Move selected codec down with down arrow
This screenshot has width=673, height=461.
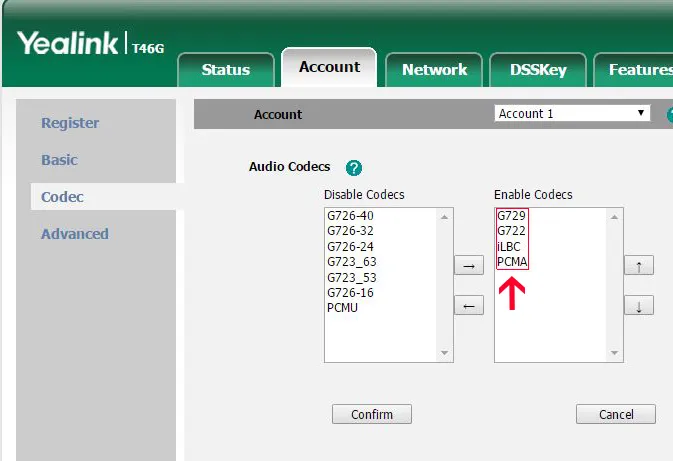click(638, 306)
